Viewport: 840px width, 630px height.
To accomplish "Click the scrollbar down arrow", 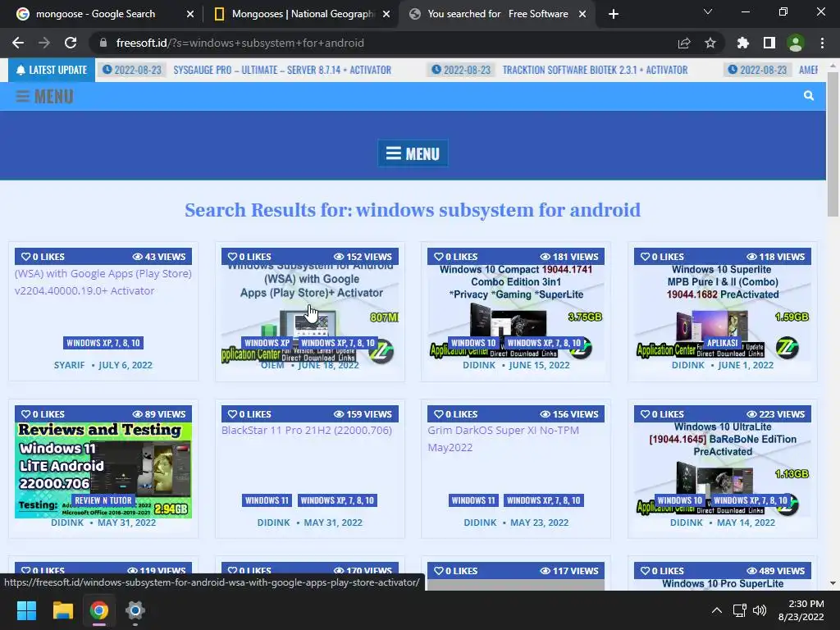I will pyautogui.click(x=833, y=583).
